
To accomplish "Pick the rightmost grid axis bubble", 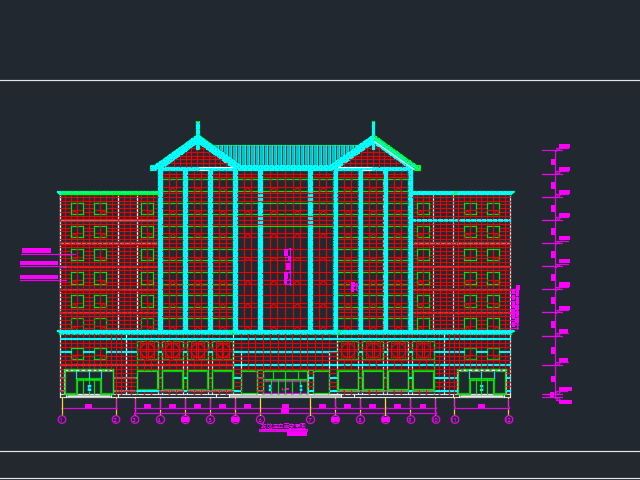I will [x=509, y=420].
